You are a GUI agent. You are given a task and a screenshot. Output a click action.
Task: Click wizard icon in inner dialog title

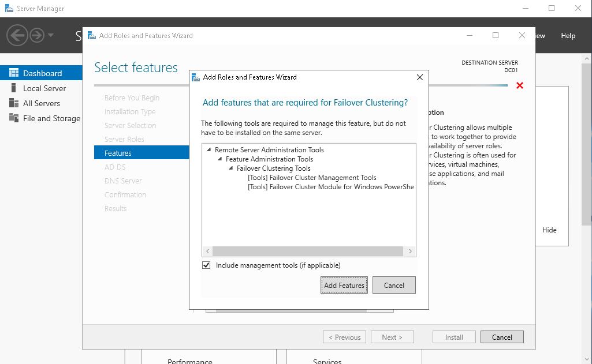tap(196, 77)
